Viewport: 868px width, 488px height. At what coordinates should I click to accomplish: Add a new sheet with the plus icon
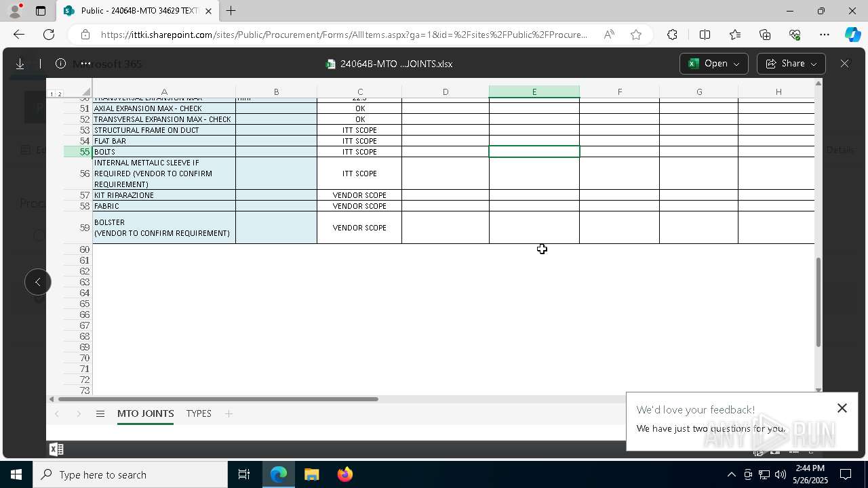pyautogui.click(x=229, y=413)
